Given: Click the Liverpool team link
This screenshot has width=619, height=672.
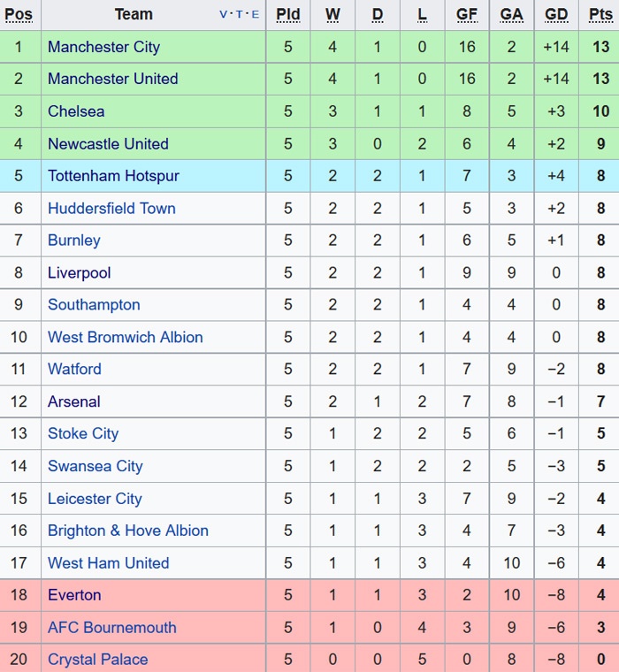Looking at the screenshot, I should (80, 273).
